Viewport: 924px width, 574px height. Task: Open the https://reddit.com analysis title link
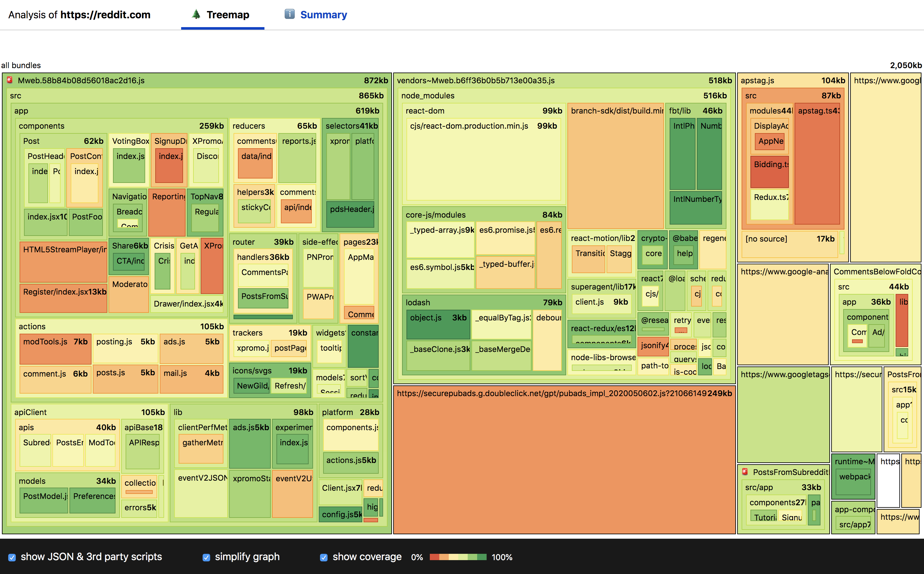(x=105, y=15)
